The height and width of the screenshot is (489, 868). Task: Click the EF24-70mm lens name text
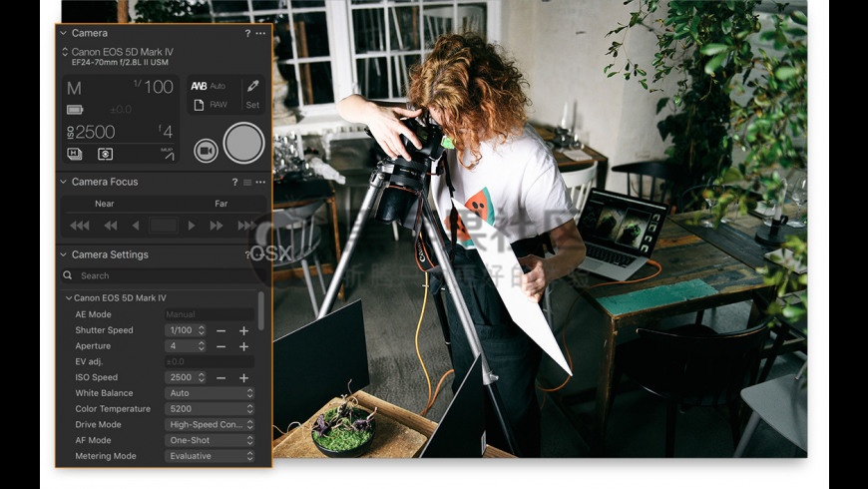[120, 63]
